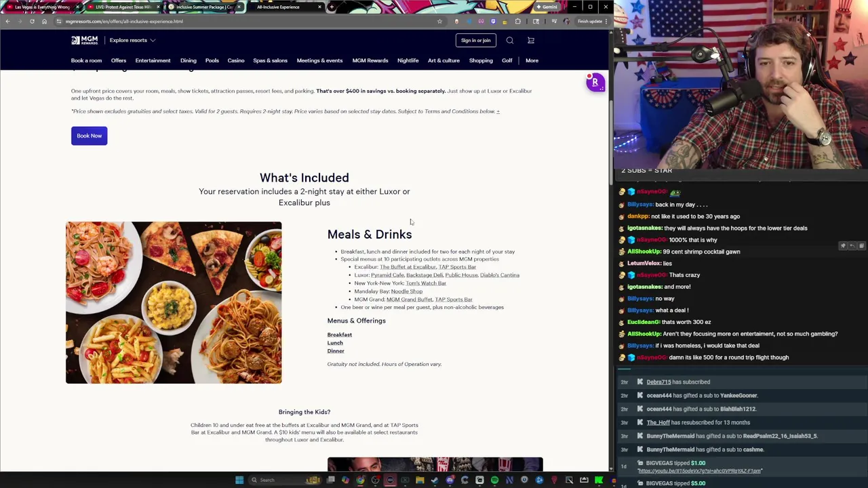Image resolution: width=868 pixels, height=488 pixels.
Task: Open Spotify from the taskbar
Action: click(494, 480)
